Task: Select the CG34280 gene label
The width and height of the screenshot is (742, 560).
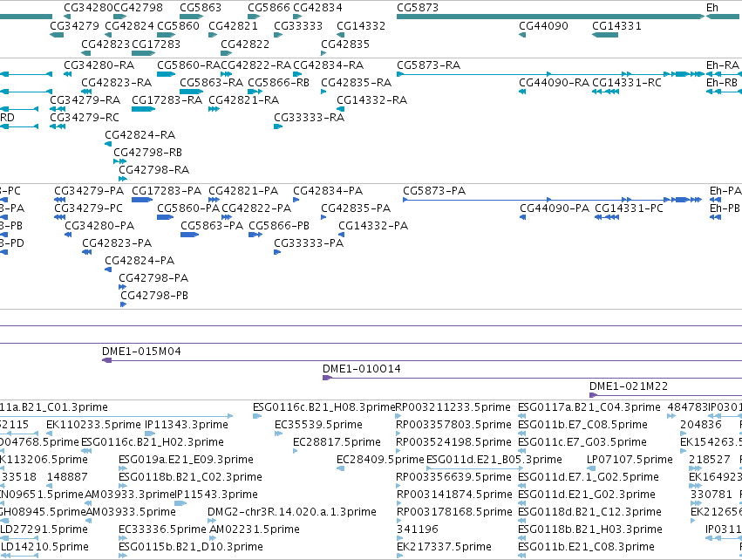Action: [x=88, y=8]
